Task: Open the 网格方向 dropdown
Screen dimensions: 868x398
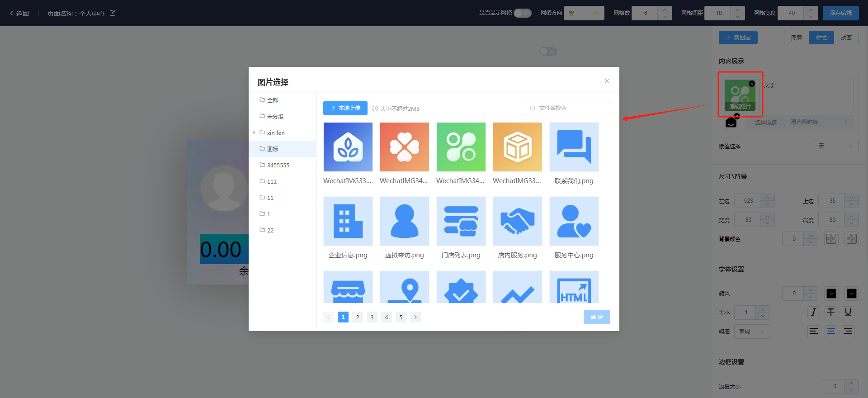Action: 584,13
